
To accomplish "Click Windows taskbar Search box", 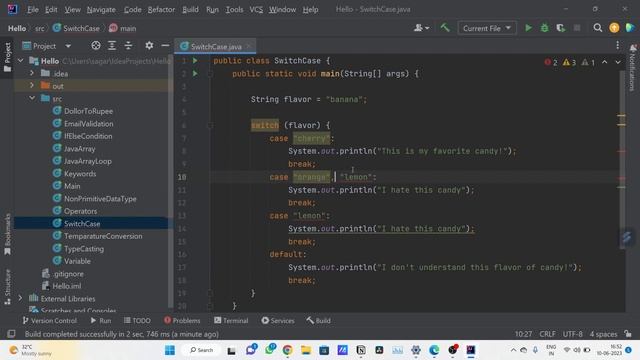I will (202, 350).
